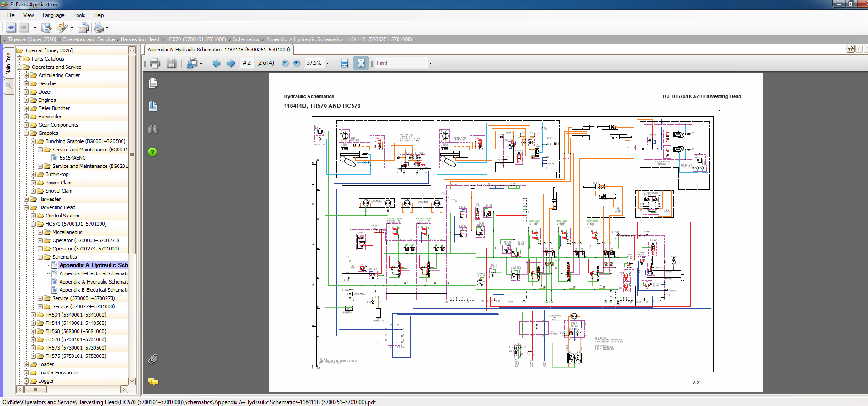Zoom in with the plus button
Screen dimensions: 868x406
click(x=297, y=63)
